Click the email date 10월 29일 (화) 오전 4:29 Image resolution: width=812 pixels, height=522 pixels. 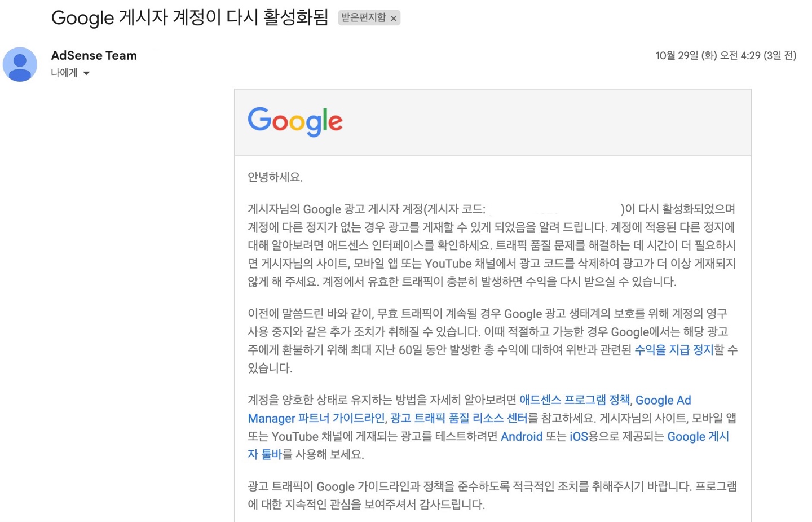(726, 55)
